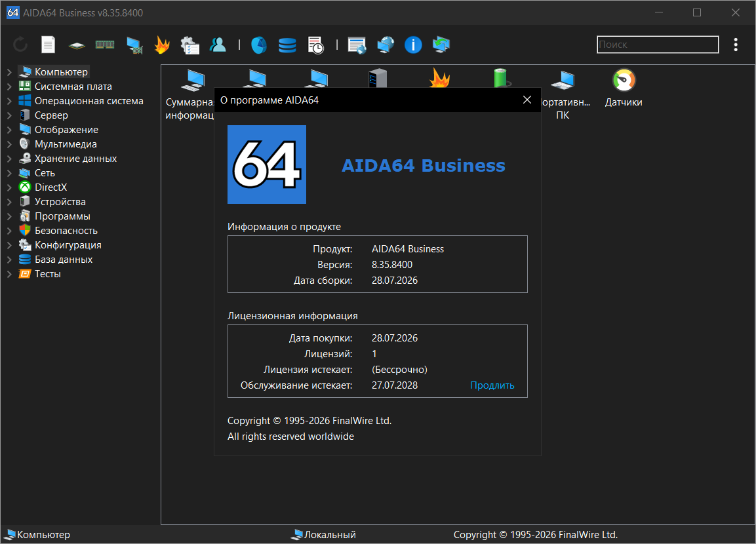Viewport: 756px width, 544px height.
Task: Click the blue info circle toolbar icon
Action: pos(413,45)
